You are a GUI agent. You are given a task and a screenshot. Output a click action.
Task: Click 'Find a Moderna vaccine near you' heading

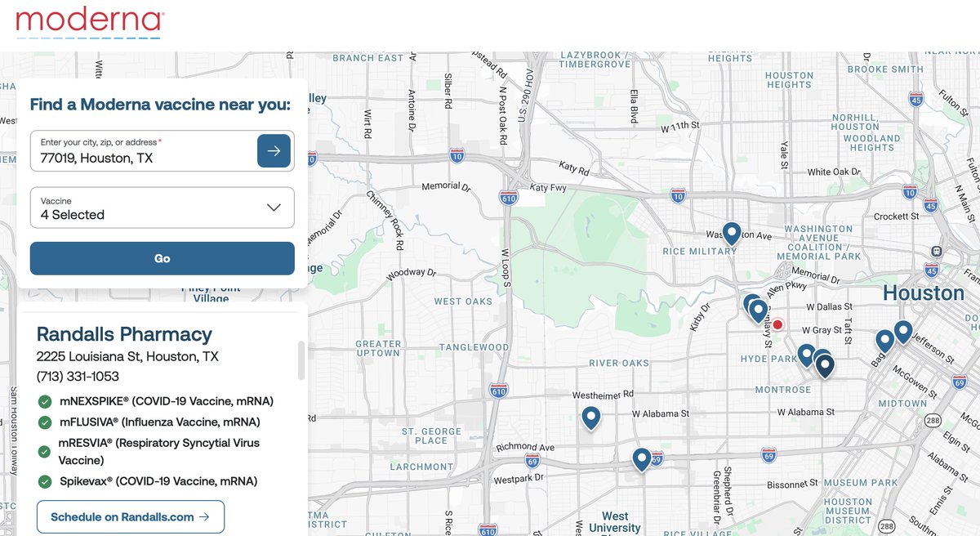(x=160, y=105)
